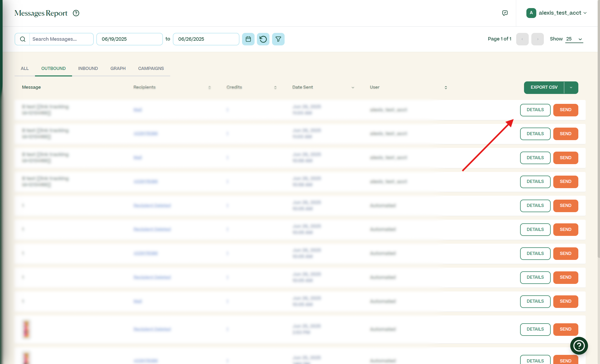The height and width of the screenshot is (364, 600).
Task: Open the filter funnel icon
Action: click(278, 39)
